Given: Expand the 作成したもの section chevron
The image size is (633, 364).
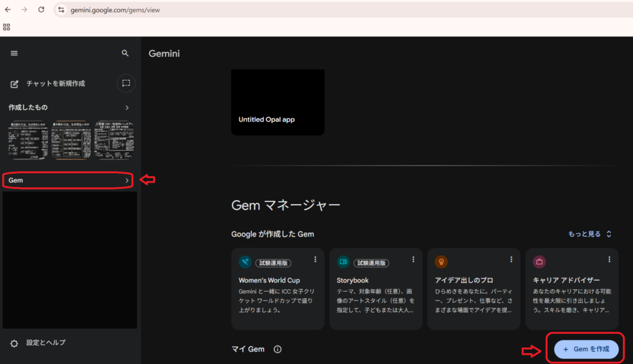Looking at the screenshot, I should point(127,108).
